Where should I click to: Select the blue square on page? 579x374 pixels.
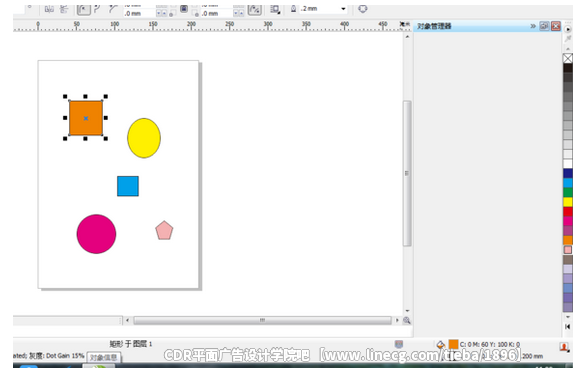[128, 186]
